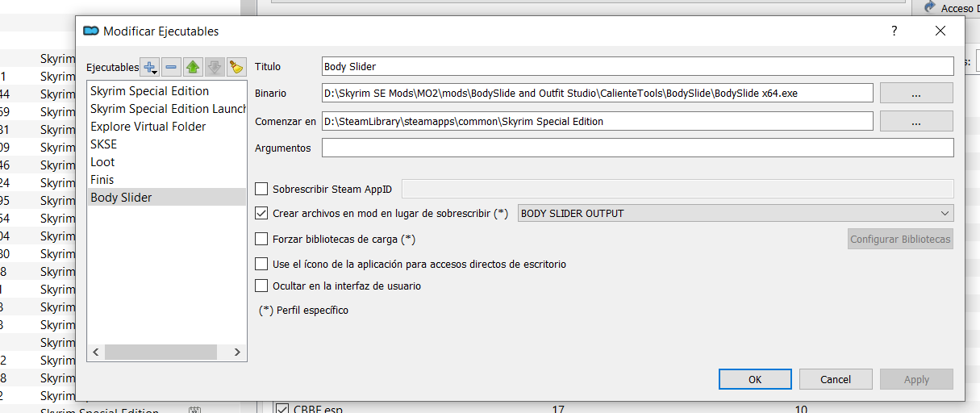Click the Steam AppID text field
Viewport: 980px width, 413px height.
tap(678, 189)
